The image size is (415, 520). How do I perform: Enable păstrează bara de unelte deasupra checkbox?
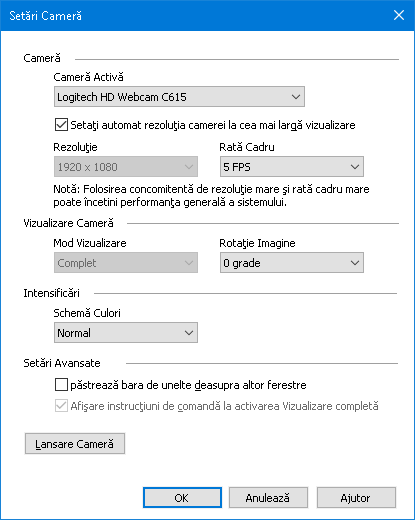point(61,385)
